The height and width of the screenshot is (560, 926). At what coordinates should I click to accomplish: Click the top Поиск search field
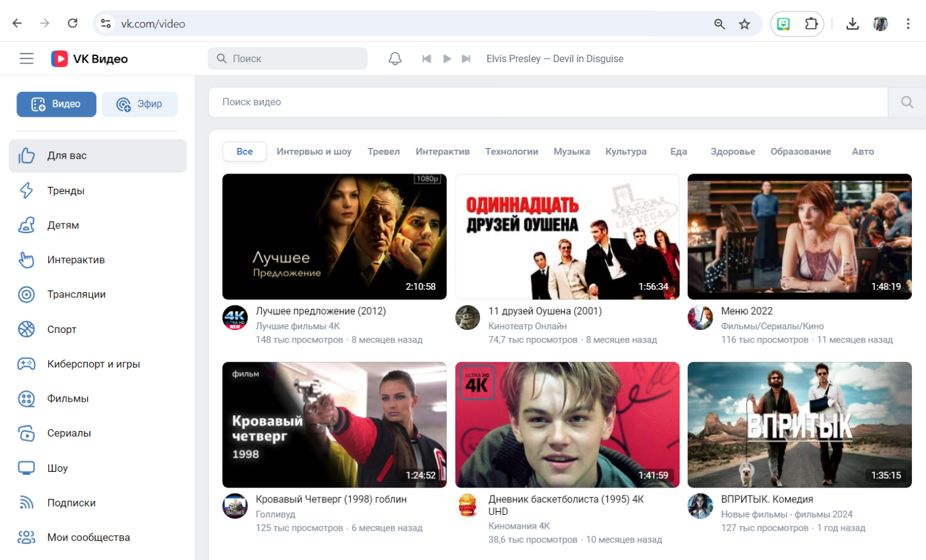pos(288,58)
